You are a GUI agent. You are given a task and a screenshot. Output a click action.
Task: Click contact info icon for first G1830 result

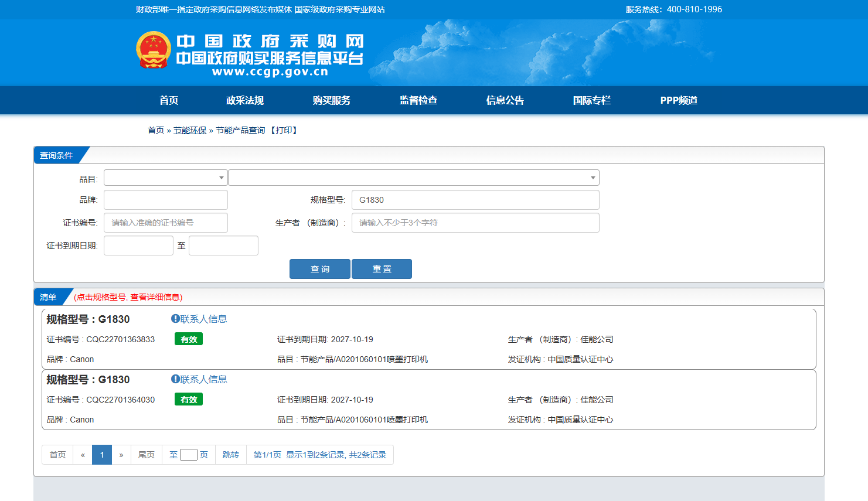(175, 319)
